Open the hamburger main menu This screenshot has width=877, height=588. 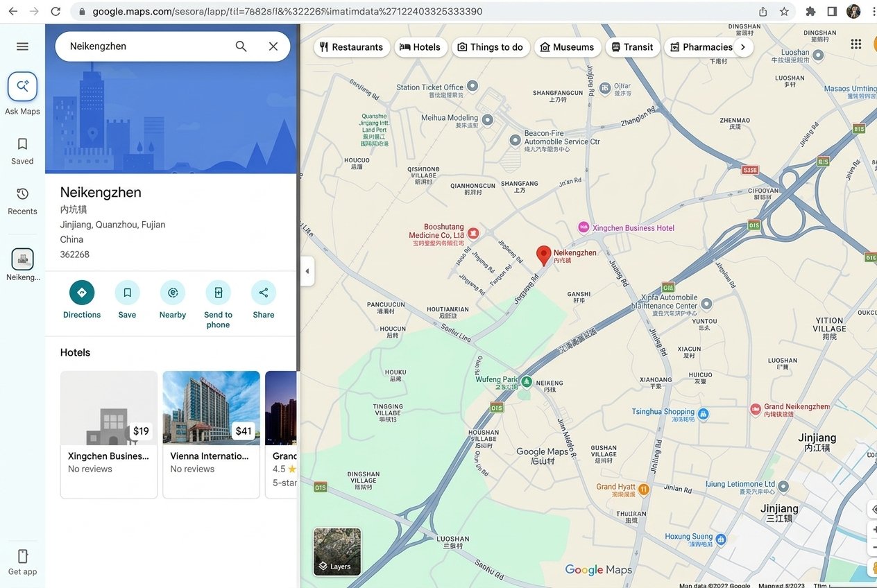pos(22,46)
